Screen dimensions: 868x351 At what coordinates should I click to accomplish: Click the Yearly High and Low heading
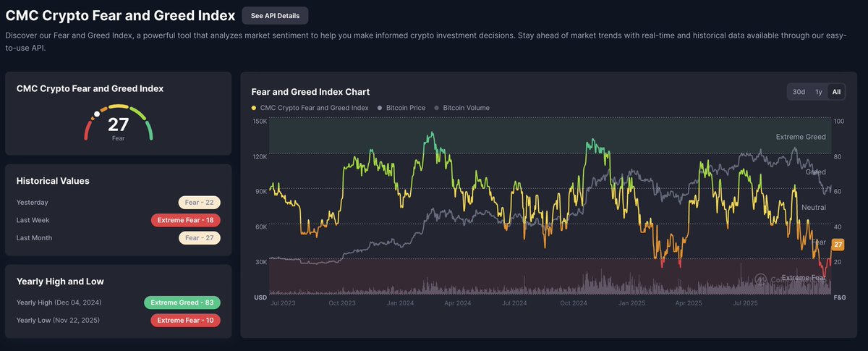(x=61, y=282)
